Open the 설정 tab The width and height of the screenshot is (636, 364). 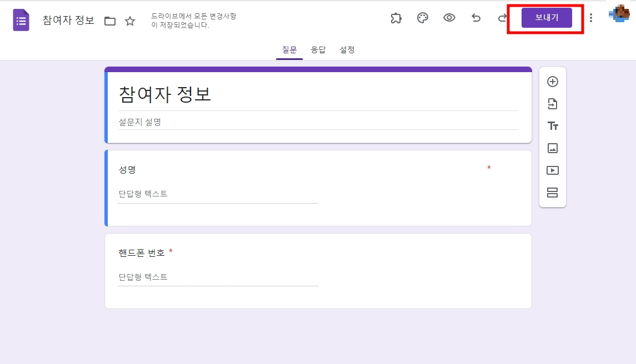(347, 50)
